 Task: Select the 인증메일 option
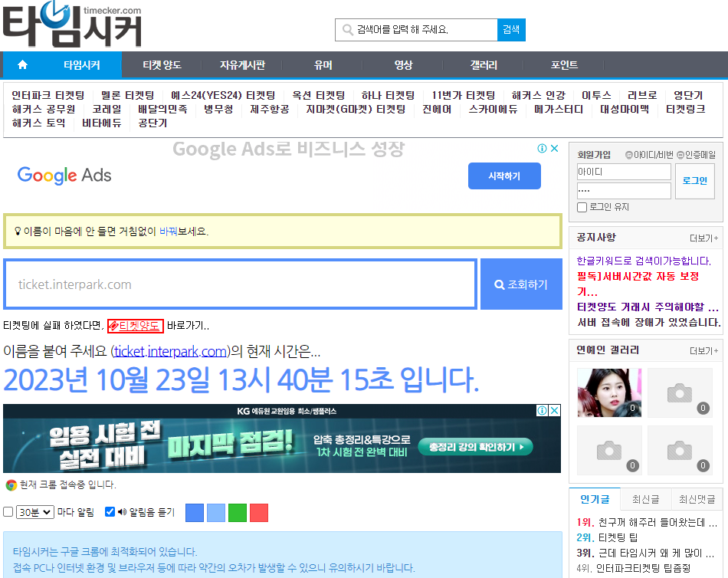coord(697,155)
